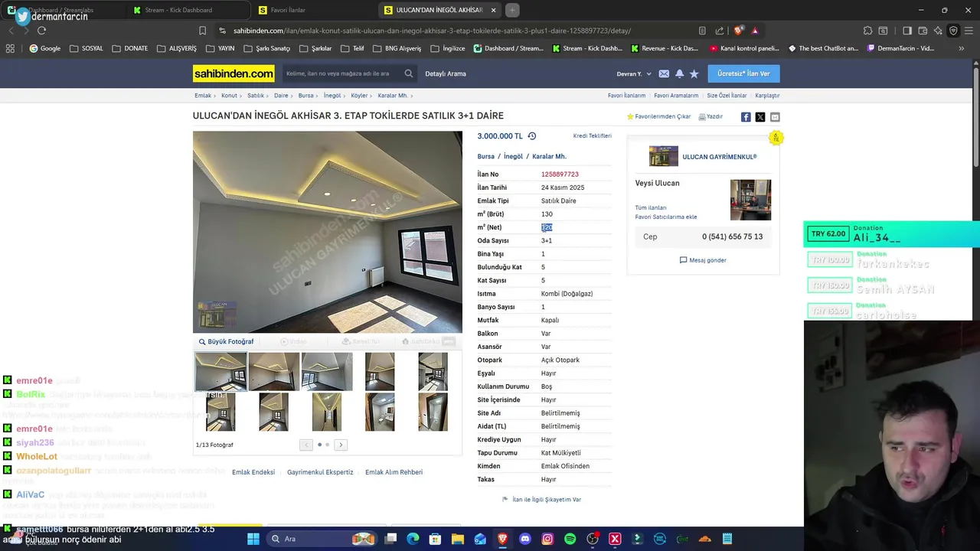
Task: Toggle the browser sidebar panel icon
Action: 907,31
